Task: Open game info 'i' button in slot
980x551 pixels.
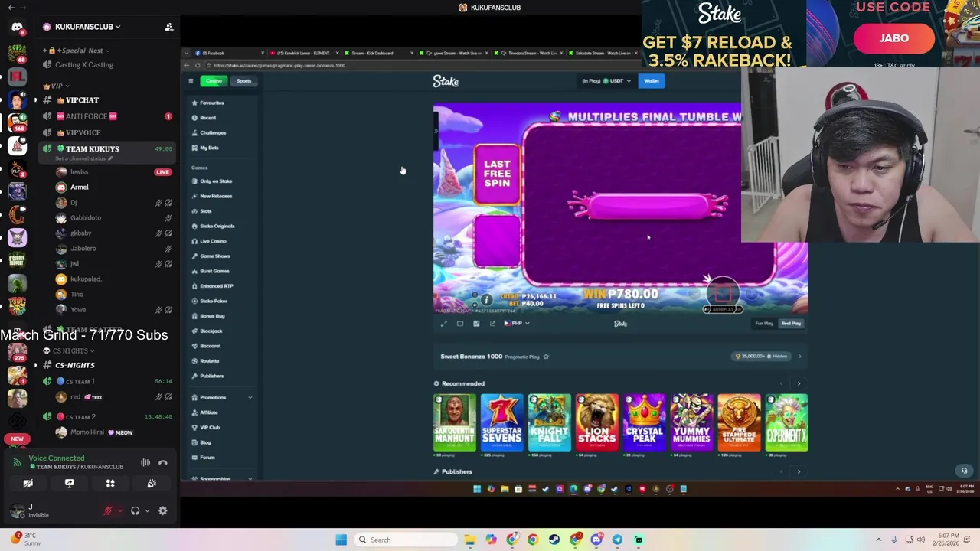Action: tap(486, 300)
